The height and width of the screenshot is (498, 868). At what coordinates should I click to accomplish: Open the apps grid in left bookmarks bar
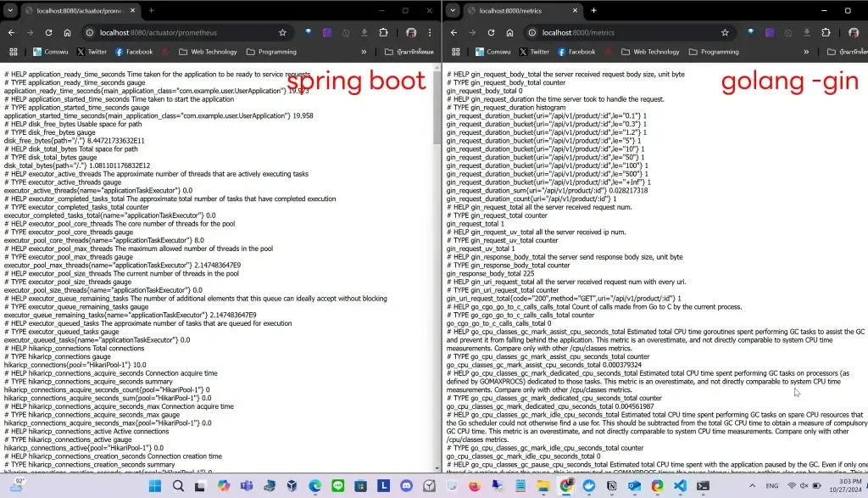14,52
